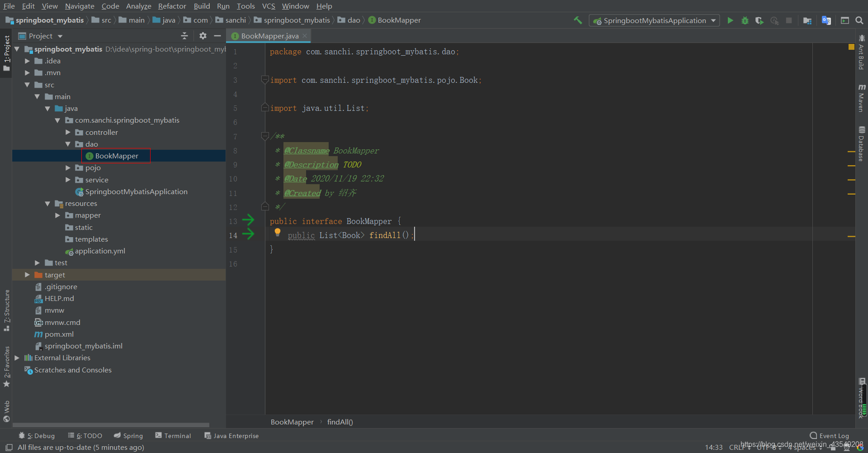Screen dimensions: 868x453
Task: Open the Event Log
Action: pyautogui.click(x=830, y=435)
